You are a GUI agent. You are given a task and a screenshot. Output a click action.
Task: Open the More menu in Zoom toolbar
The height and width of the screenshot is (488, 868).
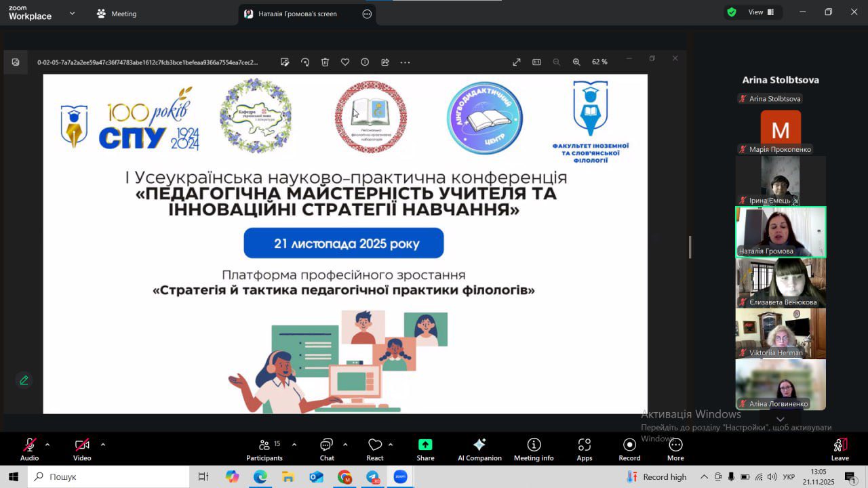675,449
